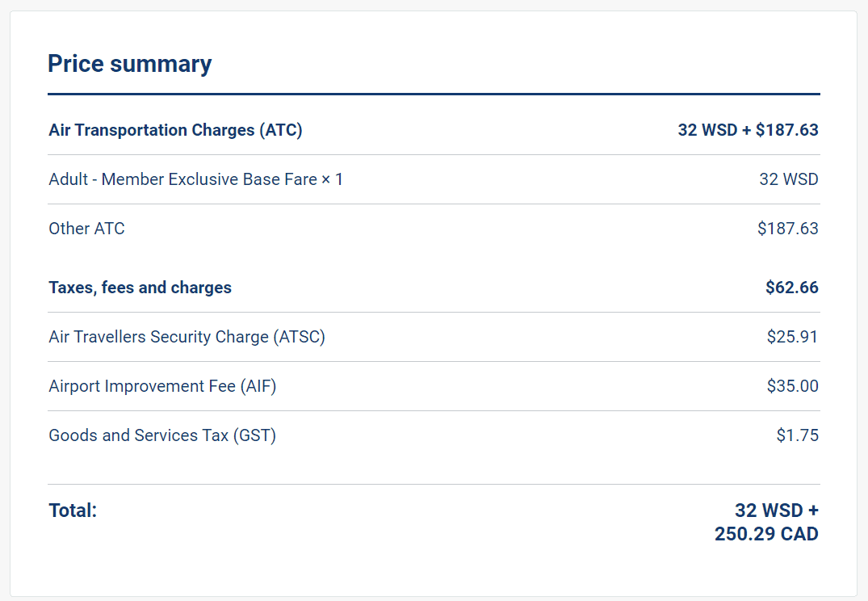Click the ATC amount 32 WSD + $187.63

(x=748, y=130)
